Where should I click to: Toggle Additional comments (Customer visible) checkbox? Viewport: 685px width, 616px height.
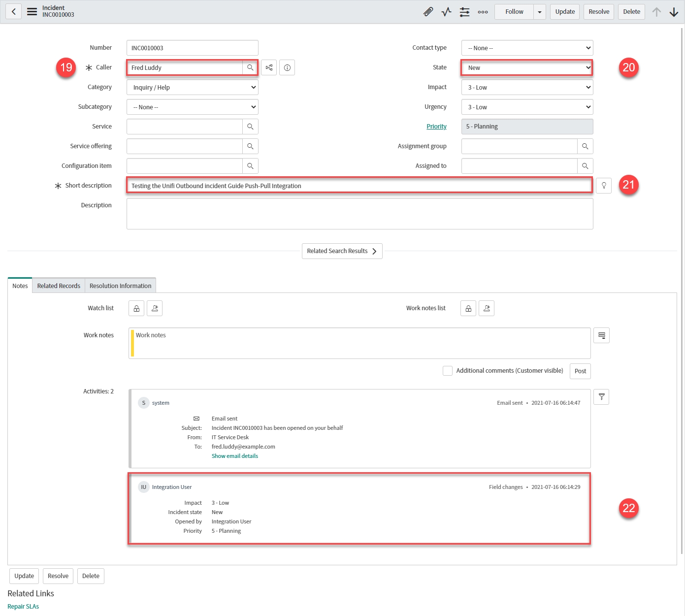[x=448, y=371]
